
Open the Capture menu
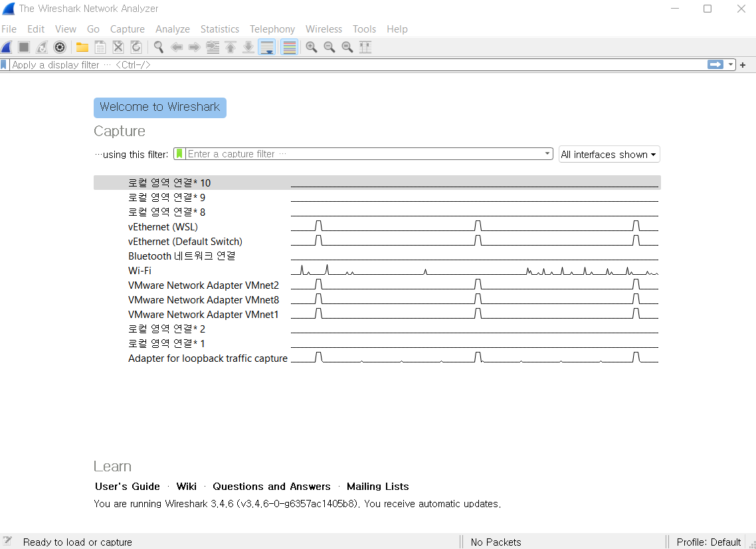[x=128, y=29]
